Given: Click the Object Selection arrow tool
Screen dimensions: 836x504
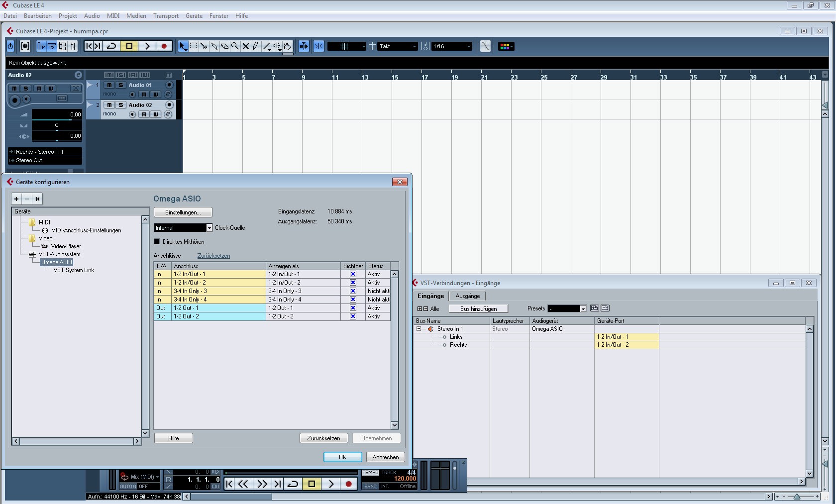Looking at the screenshot, I should [x=183, y=46].
